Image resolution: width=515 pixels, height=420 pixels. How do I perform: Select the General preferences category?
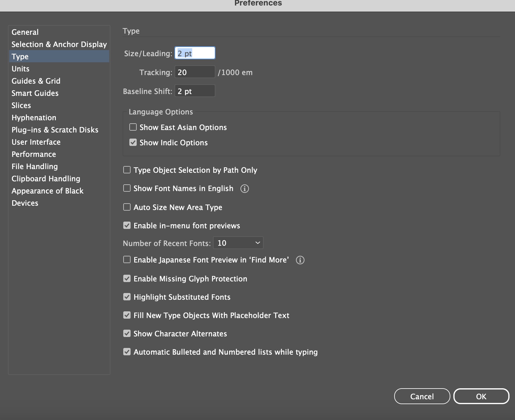click(x=25, y=32)
